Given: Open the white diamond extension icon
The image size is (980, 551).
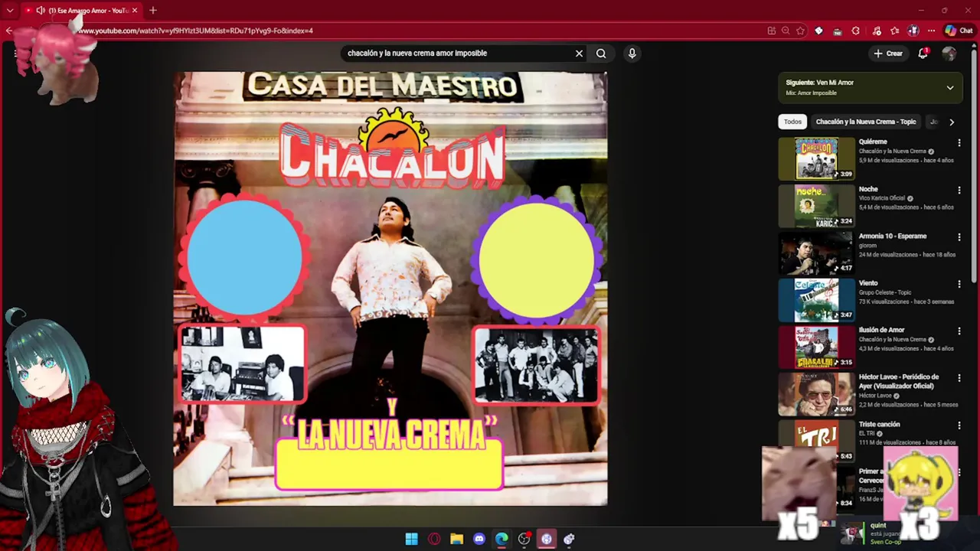Looking at the screenshot, I should (x=818, y=31).
